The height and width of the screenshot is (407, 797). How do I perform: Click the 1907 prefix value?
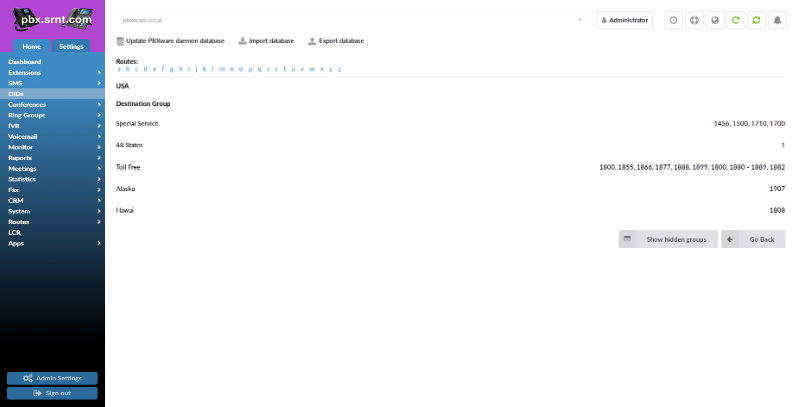coord(777,189)
